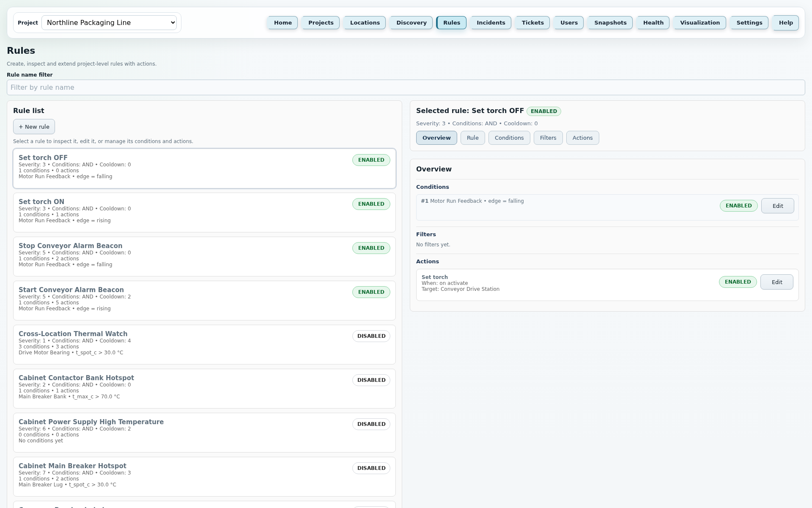Click ENABLED badge on Stop Conveyor Alarm Beacon
This screenshot has width=812, height=508.
(x=371, y=248)
